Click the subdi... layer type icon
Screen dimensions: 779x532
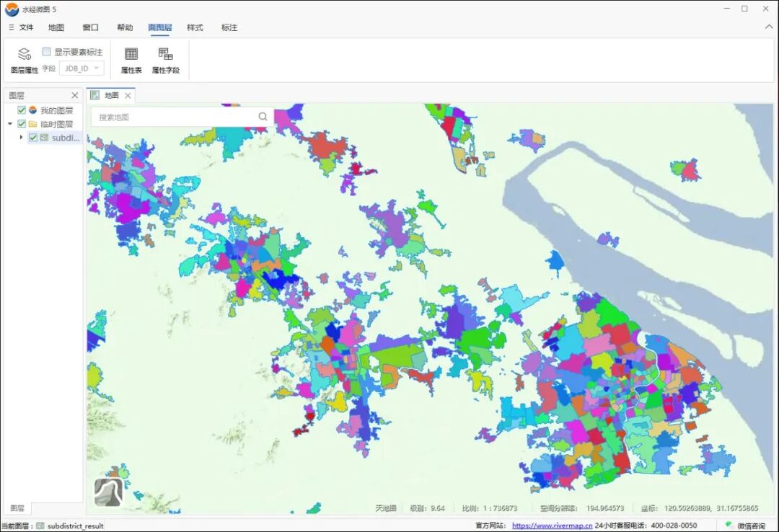click(x=44, y=138)
